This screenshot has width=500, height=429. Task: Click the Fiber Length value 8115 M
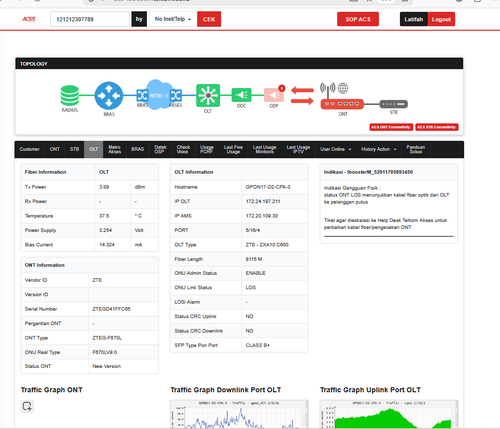click(x=254, y=259)
